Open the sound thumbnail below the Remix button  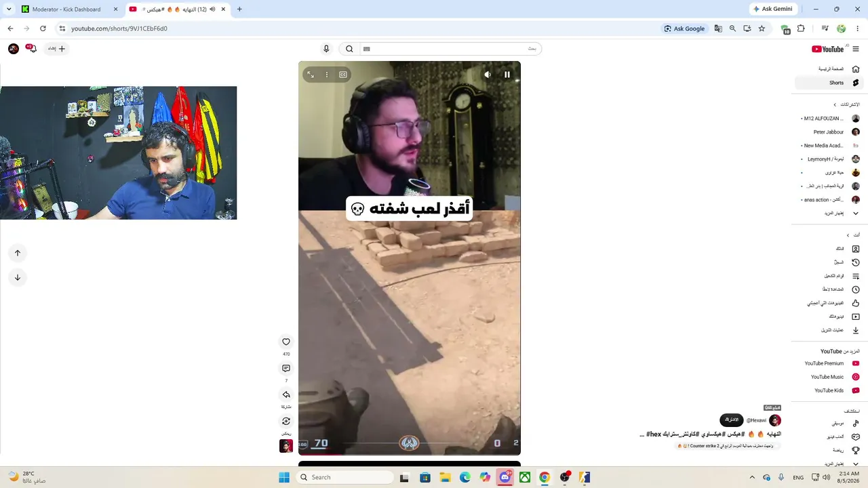(x=286, y=446)
